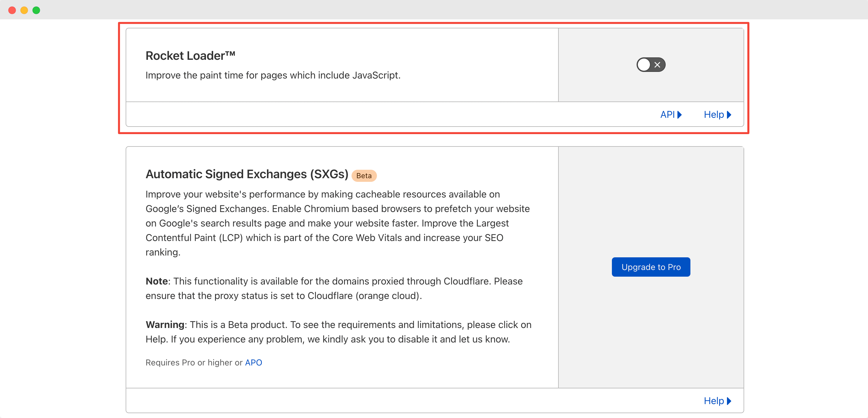Click the Rocket Loader description text
868x418 pixels.
[x=273, y=75]
